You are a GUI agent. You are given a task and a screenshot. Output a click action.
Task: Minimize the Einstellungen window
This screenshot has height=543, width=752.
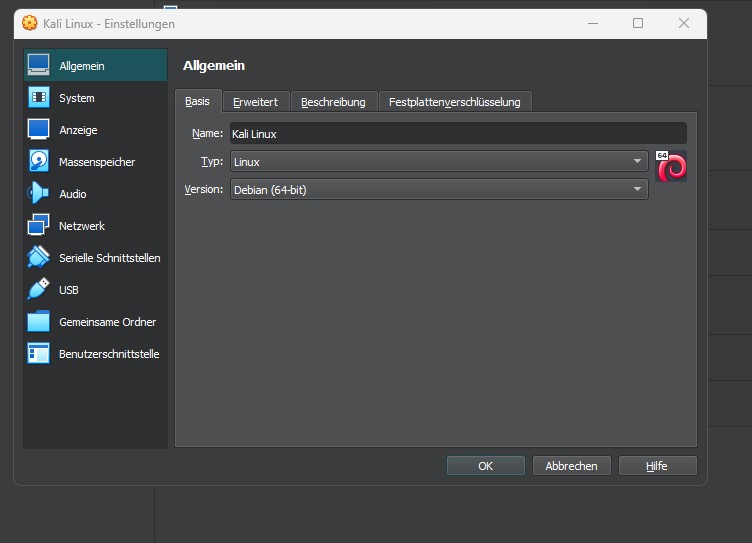tap(593, 23)
